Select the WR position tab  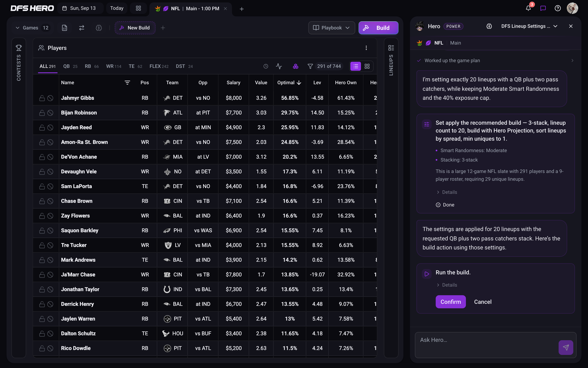click(114, 66)
